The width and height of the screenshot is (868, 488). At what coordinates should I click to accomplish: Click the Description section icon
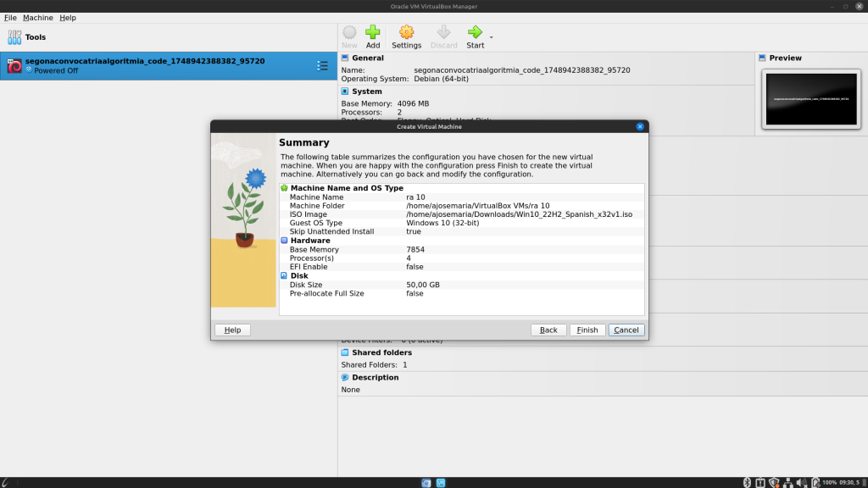pyautogui.click(x=345, y=377)
